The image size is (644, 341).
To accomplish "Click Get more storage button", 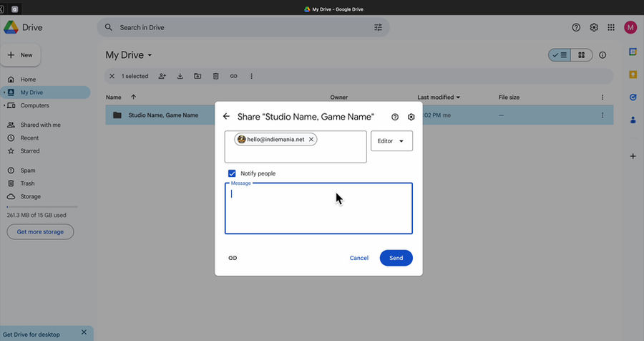I will click(40, 232).
